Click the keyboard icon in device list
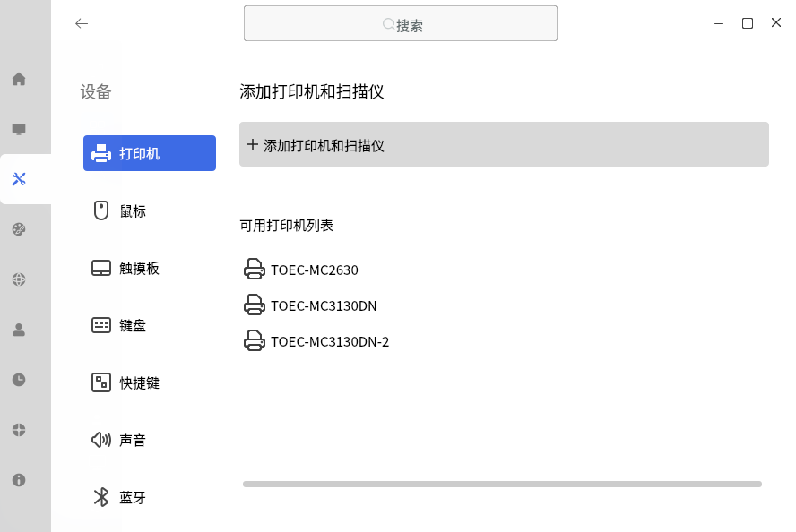This screenshot has height=532, width=796. coord(101,325)
